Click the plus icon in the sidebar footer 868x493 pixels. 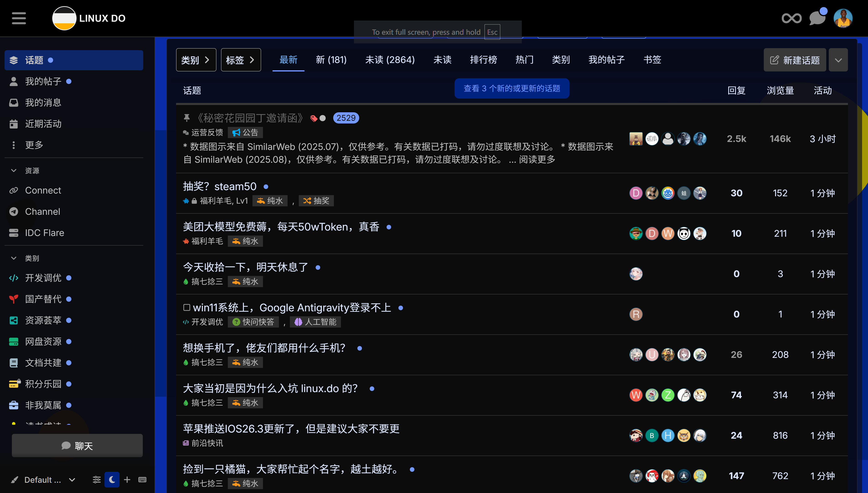point(127,480)
